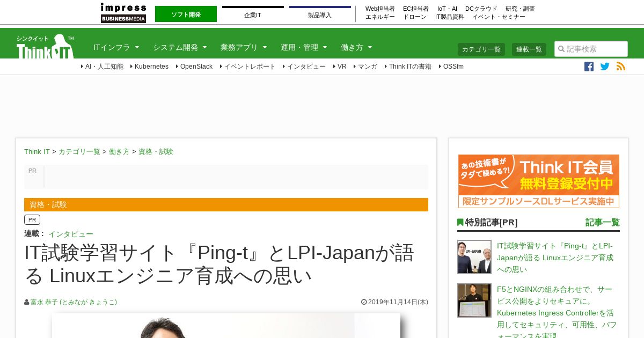The height and width of the screenshot is (338, 644).
Task: Expand the ITインフラ dropdown menu
Action: pos(116,47)
